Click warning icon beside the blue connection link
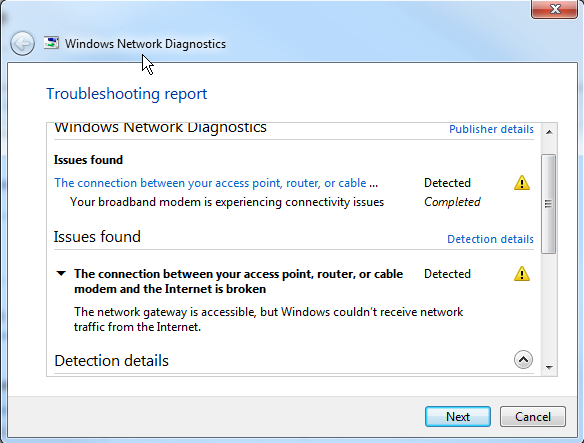This screenshot has height=443, width=584. 522,183
